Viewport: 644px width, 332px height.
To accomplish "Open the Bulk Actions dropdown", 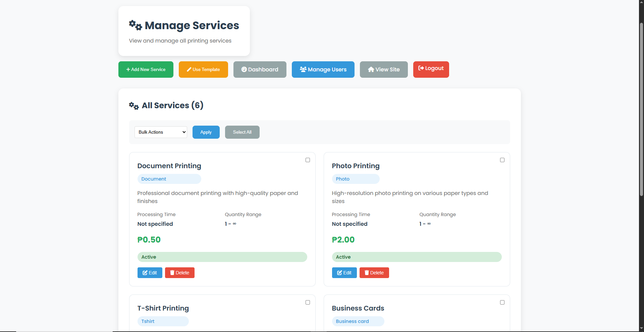I will [161, 132].
